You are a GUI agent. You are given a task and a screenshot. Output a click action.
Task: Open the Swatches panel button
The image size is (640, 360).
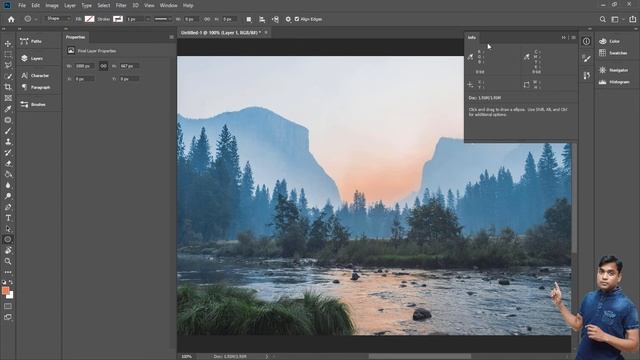(x=613, y=53)
